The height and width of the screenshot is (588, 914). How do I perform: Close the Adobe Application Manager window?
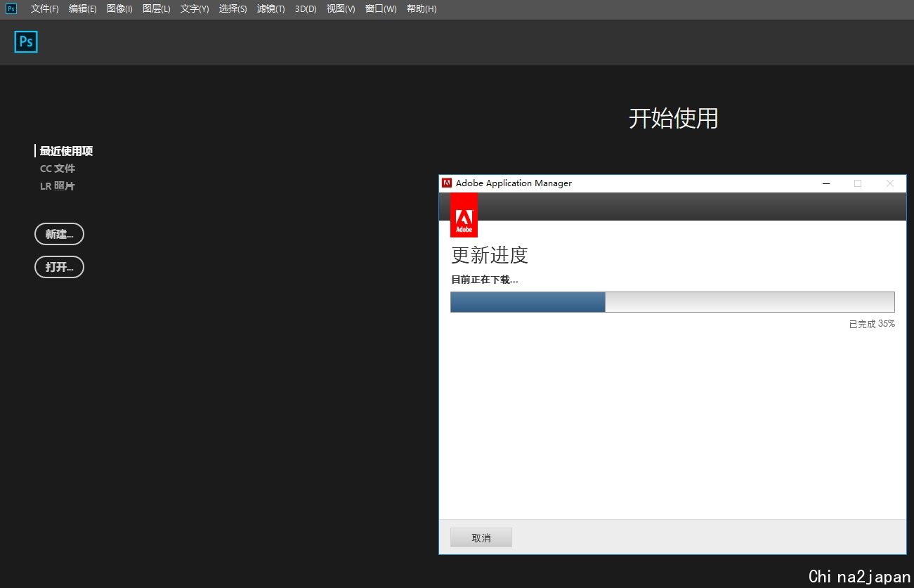[890, 183]
